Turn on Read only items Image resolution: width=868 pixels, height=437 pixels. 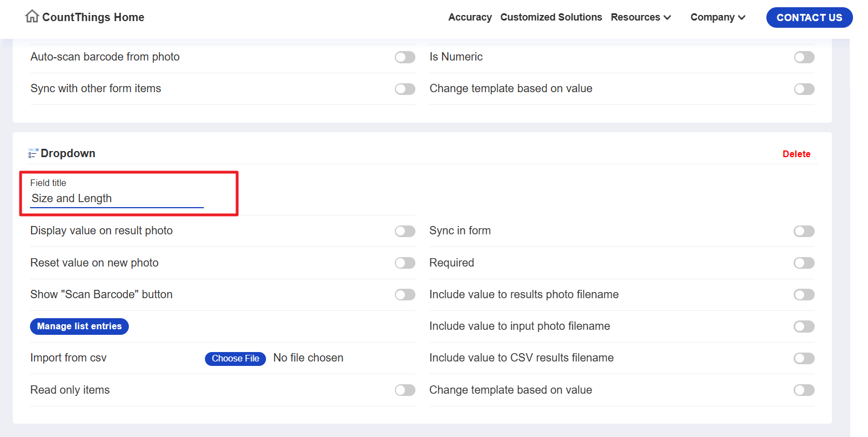[x=405, y=390]
